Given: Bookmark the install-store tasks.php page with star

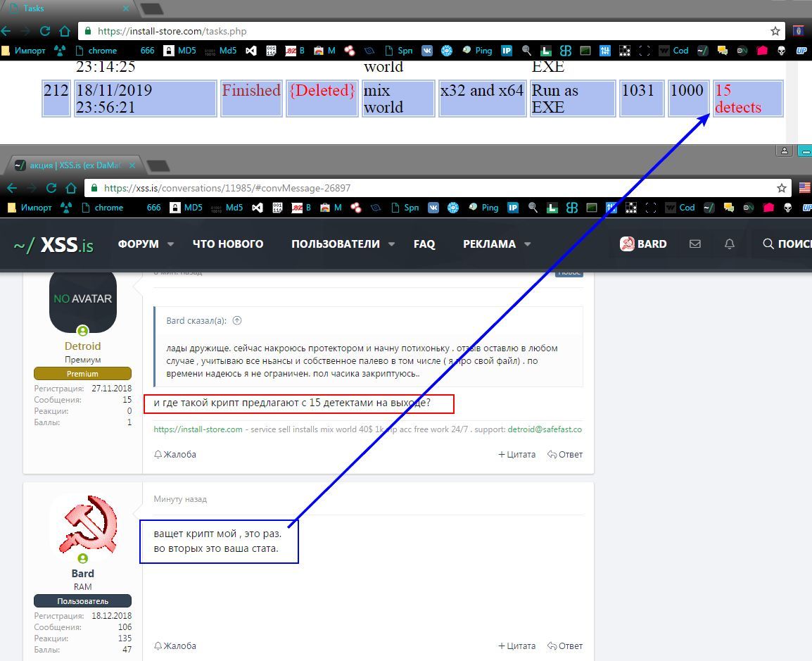Looking at the screenshot, I should (x=775, y=31).
